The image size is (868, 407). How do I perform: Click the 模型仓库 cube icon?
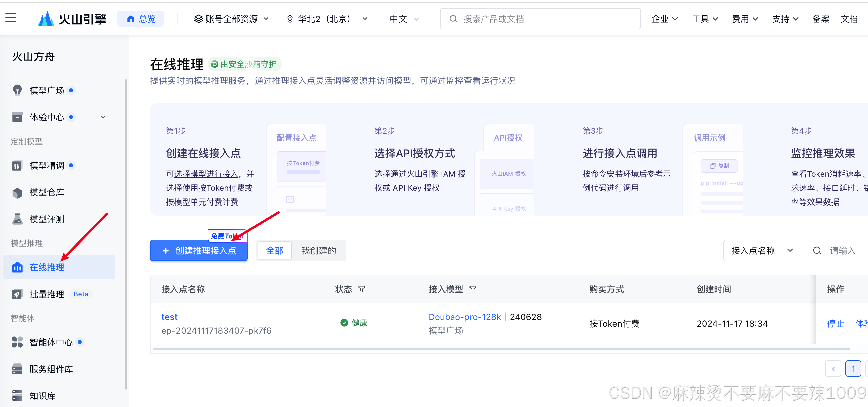point(17,193)
